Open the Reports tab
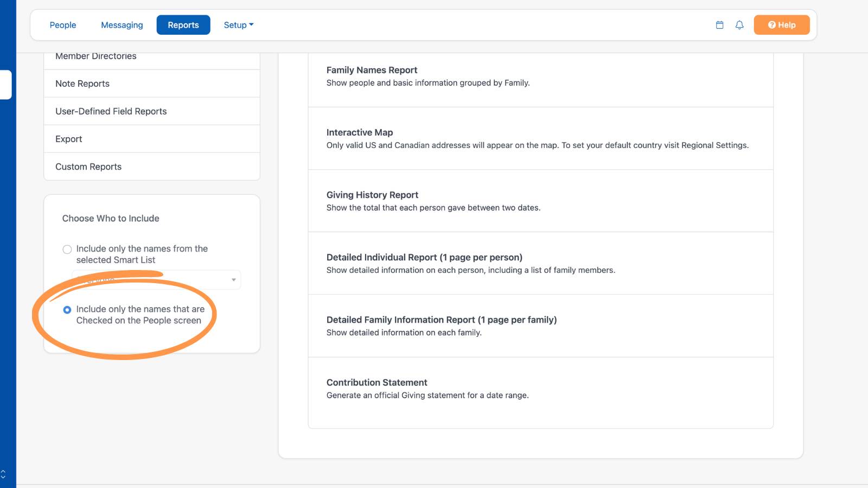The image size is (868, 488). point(183,25)
